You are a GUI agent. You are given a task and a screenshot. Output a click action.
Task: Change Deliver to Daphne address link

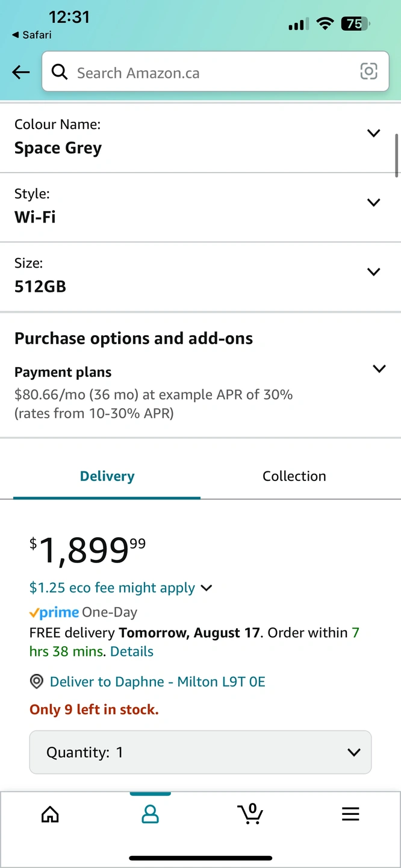[157, 682]
